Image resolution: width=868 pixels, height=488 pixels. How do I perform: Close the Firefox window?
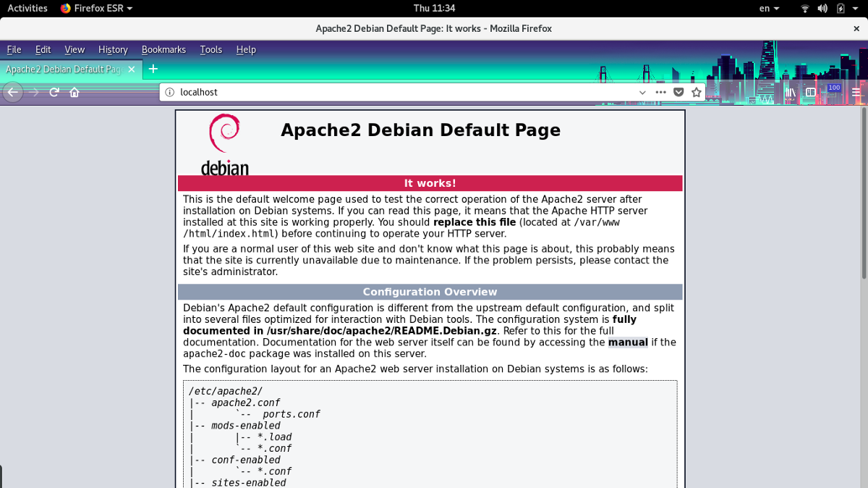click(x=856, y=28)
